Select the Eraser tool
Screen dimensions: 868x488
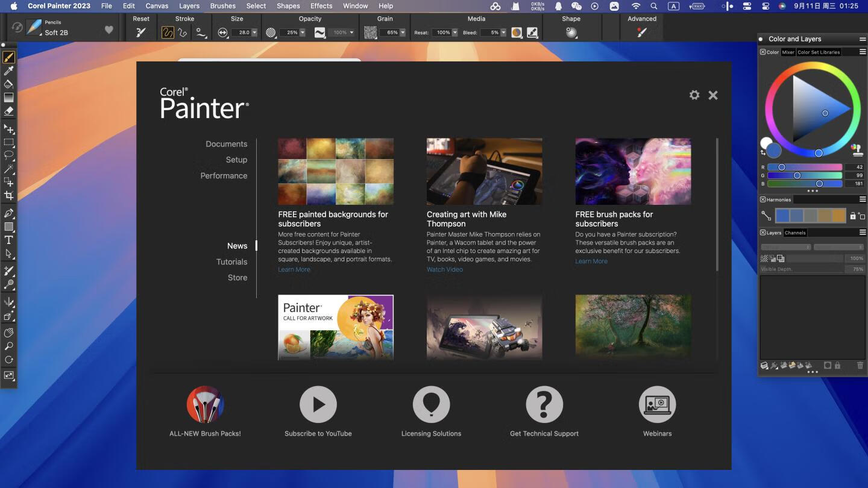point(8,111)
